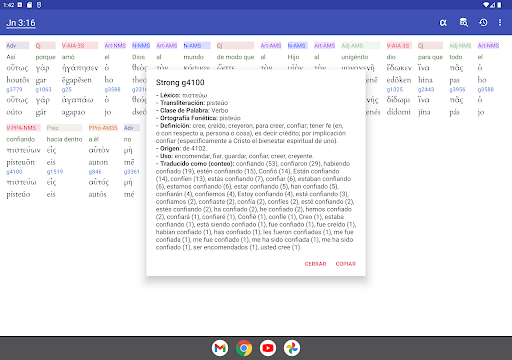Launch Google Photos from the dock
This screenshot has height=360, width=512.
pos(292,348)
